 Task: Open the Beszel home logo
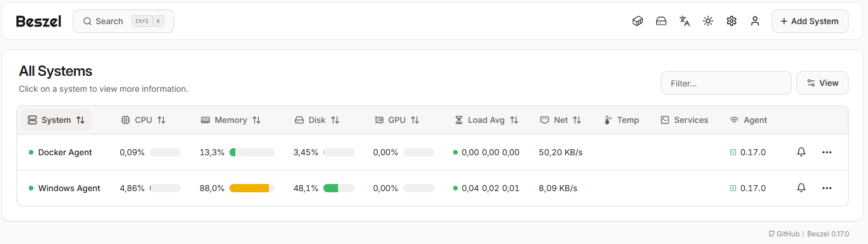(x=39, y=21)
